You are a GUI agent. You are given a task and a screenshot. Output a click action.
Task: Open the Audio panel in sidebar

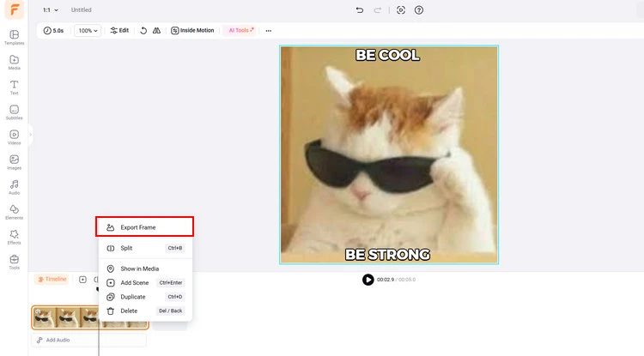[x=14, y=187]
